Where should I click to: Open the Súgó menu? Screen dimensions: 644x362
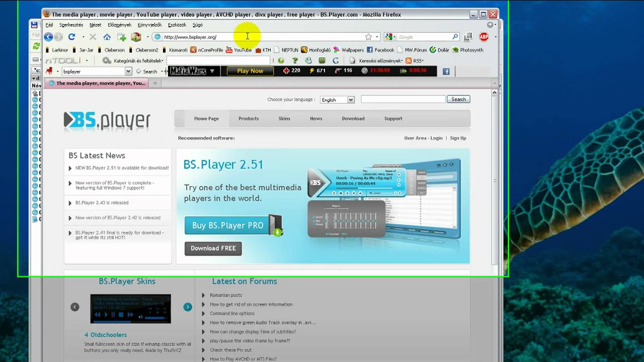(198, 25)
